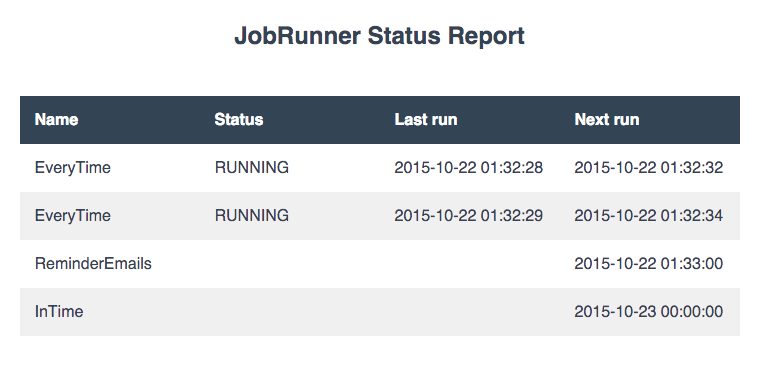
Task: Click empty status cell of ReminderEmails row
Action: click(290, 264)
